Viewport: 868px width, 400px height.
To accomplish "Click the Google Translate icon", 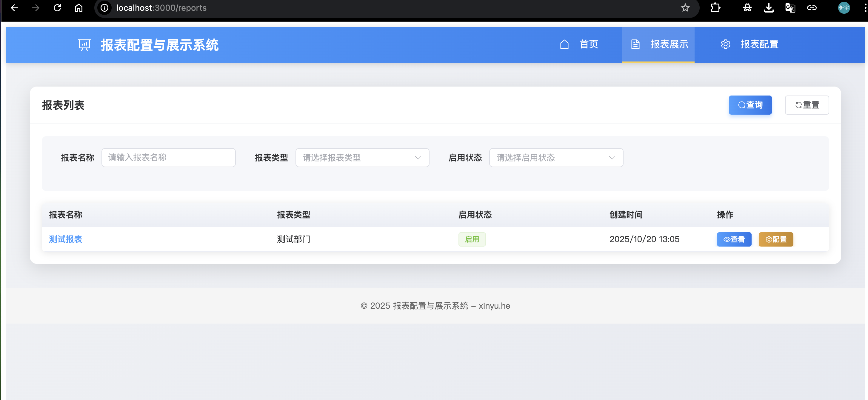I will coord(790,8).
